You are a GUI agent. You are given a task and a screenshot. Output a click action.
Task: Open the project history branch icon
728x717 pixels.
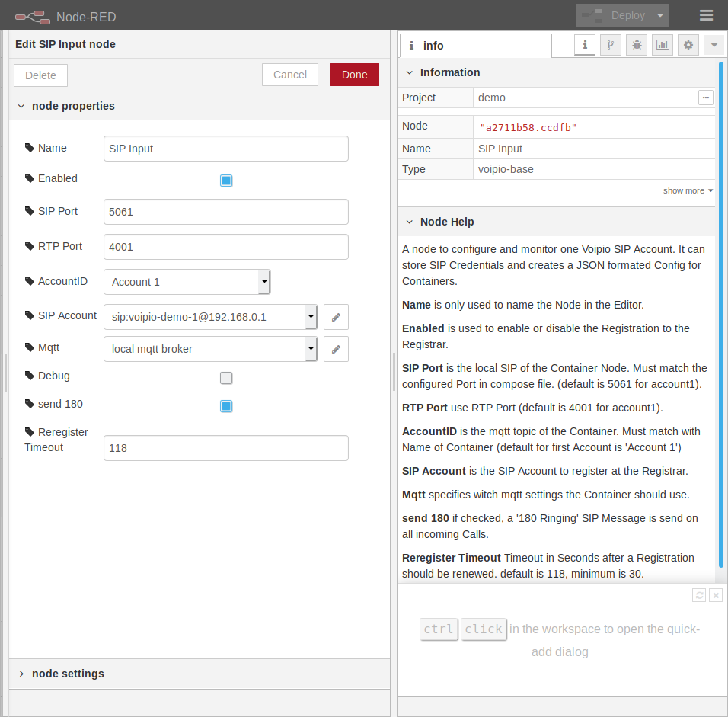pos(610,45)
